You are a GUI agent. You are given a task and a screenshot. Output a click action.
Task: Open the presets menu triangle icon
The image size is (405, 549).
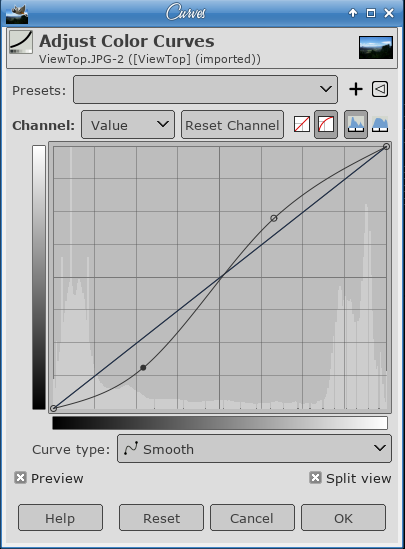pyautogui.click(x=380, y=89)
